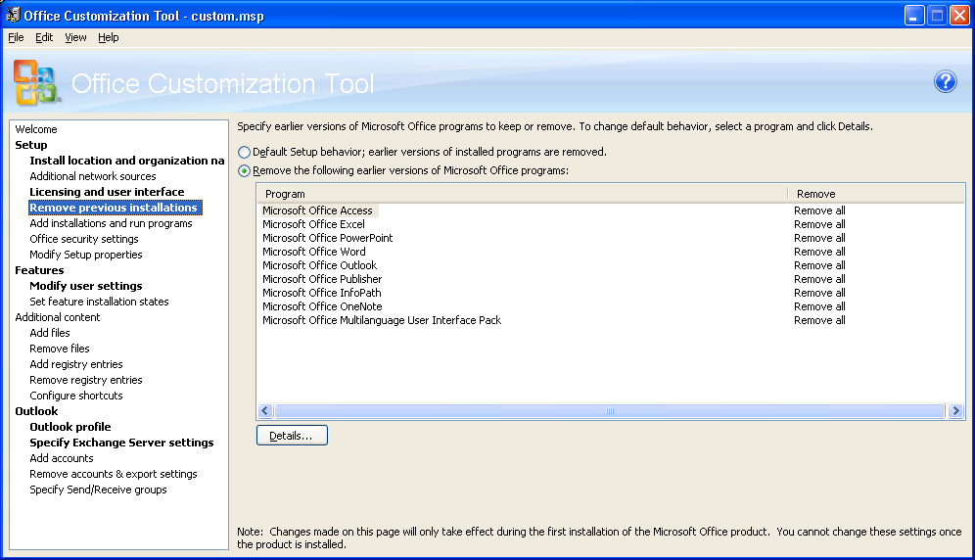Select the Additional content heading
Screen dimensions: 975x560
click(57, 317)
